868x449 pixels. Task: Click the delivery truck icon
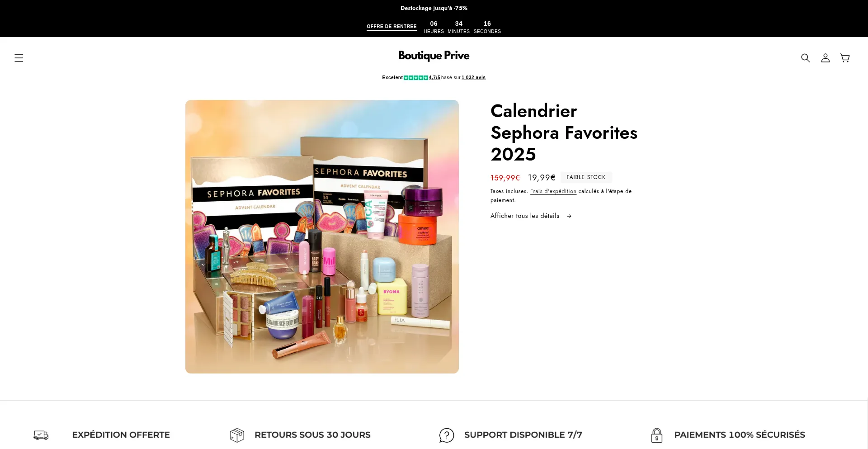41,435
